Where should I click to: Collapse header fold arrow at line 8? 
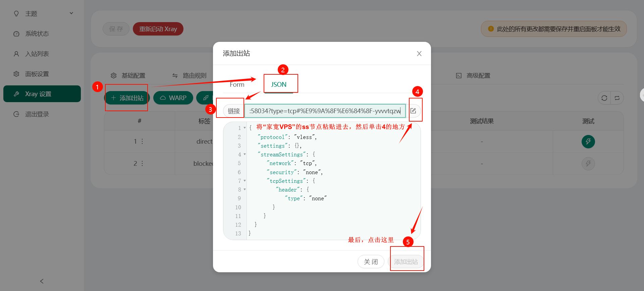coord(245,190)
